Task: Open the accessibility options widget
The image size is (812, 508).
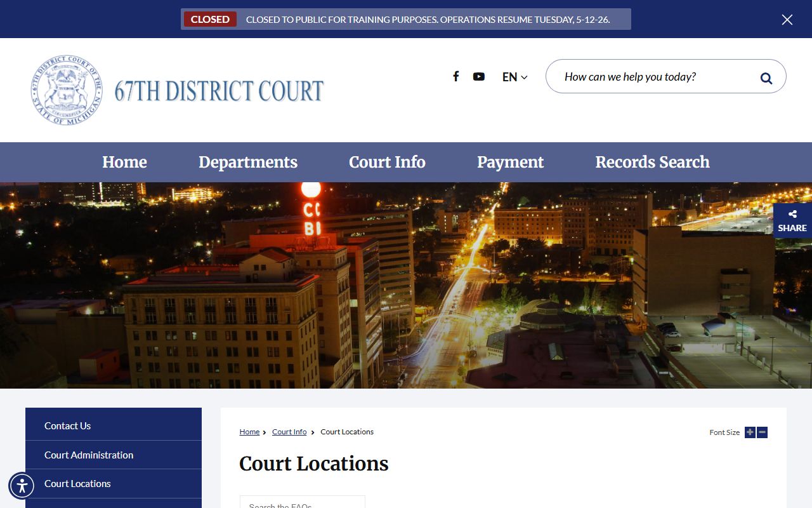Action: (x=22, y=486)
